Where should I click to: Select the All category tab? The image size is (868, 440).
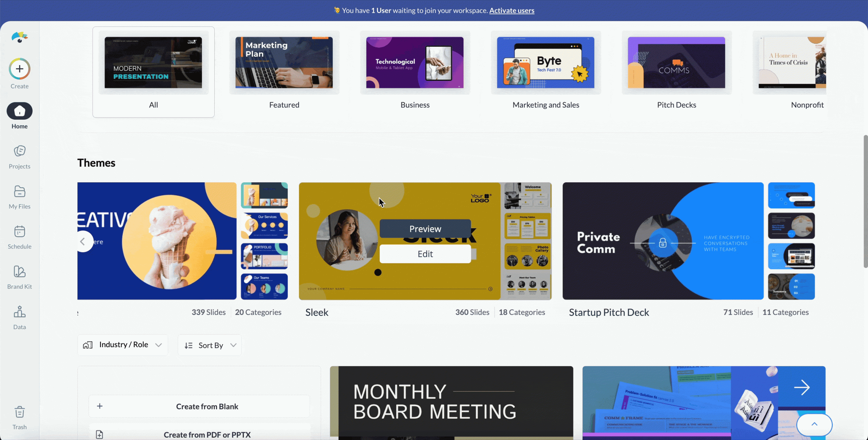pyautogui.click(x=154, y=72)
